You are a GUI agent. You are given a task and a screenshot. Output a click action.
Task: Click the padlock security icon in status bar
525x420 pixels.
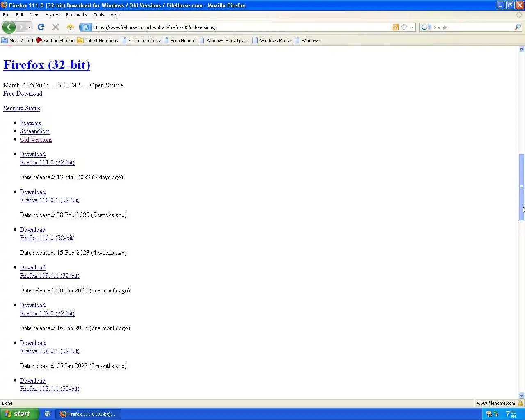(x=520, y=403)
